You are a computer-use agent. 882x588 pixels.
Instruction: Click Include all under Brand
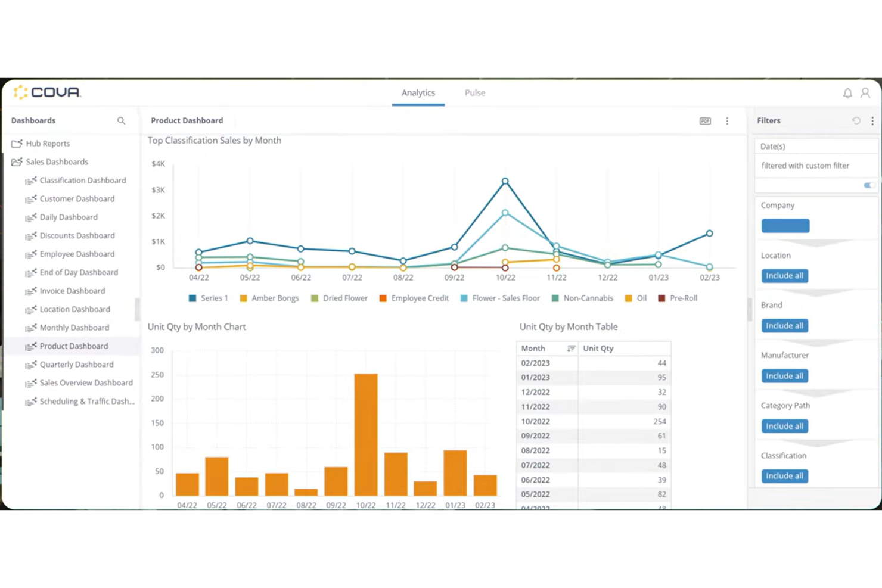785,326
